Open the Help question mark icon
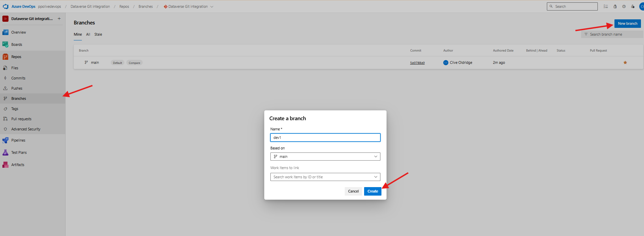 [624, 6]
